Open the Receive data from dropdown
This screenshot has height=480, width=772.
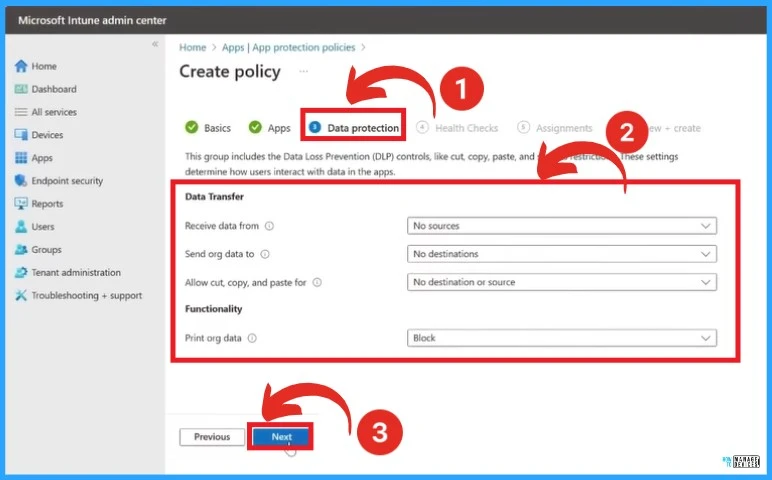coord(562,226)
